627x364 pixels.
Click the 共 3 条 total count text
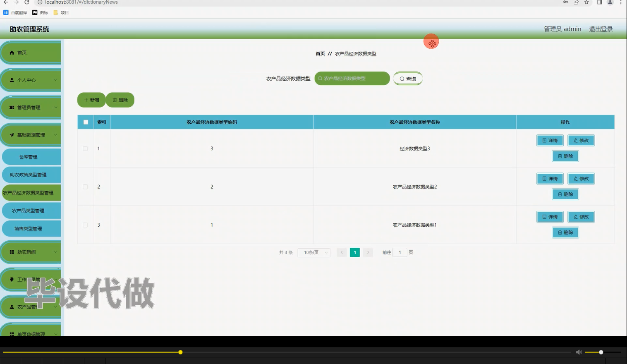pyautogui.click(x=286, y=252)
